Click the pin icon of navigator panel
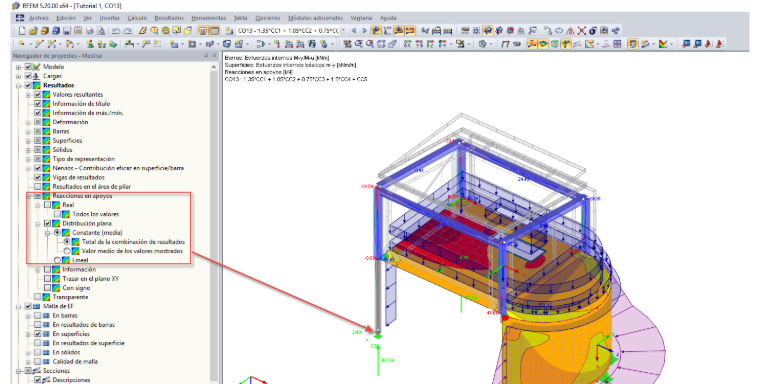This screenshot has height=384, width=760. click(206, 56)
